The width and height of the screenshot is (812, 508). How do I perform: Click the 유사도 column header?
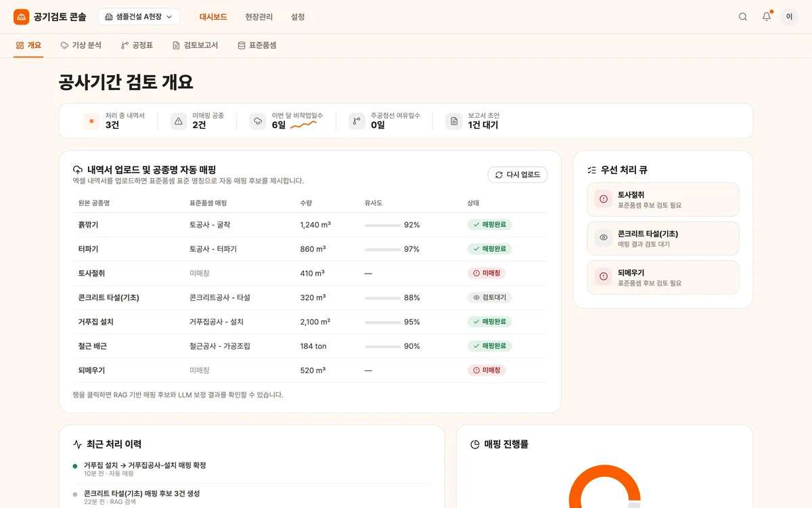374,203
